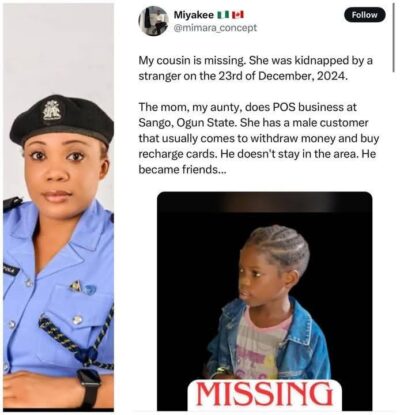Image resolution: width=415 pixels, height=415 pixels.
Task: Click the Nigerian flag emoji beside Miyakee
Action: tap(223, 15)
